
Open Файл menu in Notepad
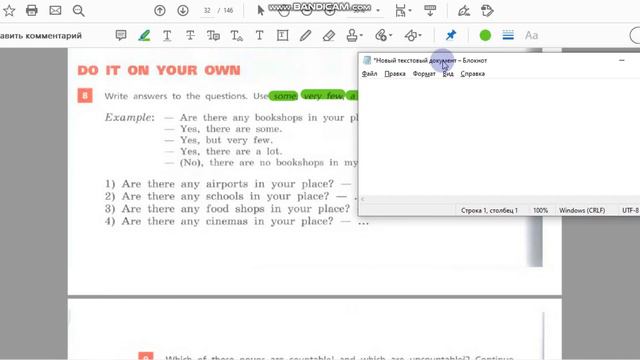click(369, 74)
